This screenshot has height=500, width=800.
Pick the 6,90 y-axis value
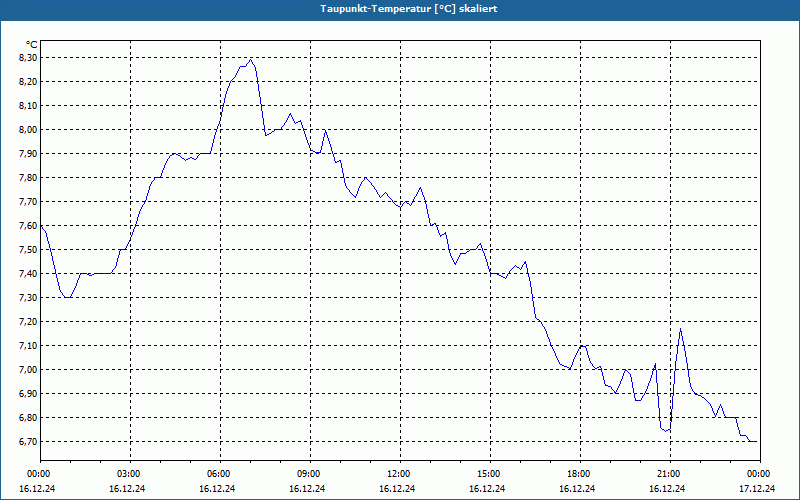click(28, 393)
